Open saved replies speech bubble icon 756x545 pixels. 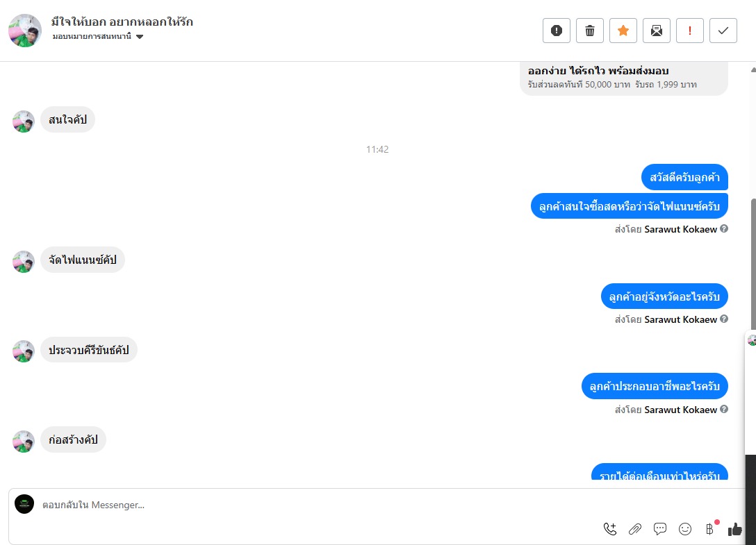click(660, 529)
